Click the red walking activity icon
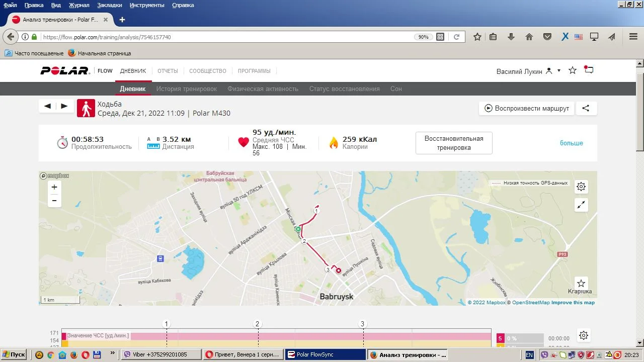The image size is (644, 362). [x=86, y=108]
